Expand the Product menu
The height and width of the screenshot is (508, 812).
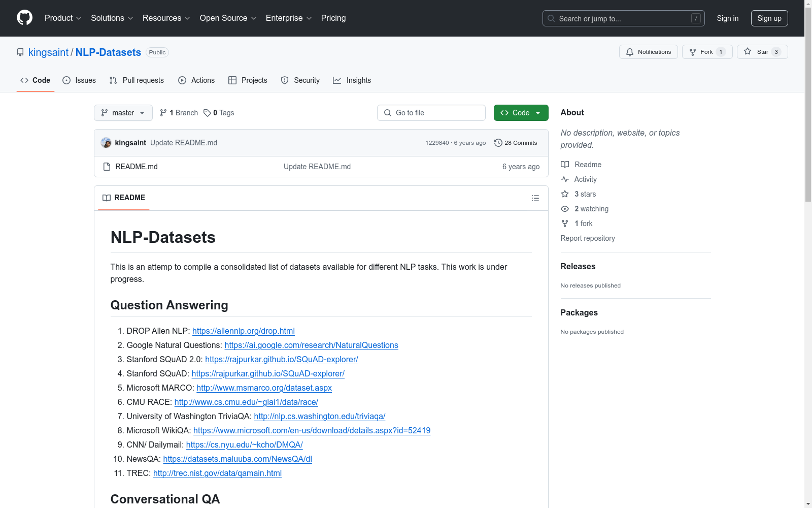[x=63, y=18]
